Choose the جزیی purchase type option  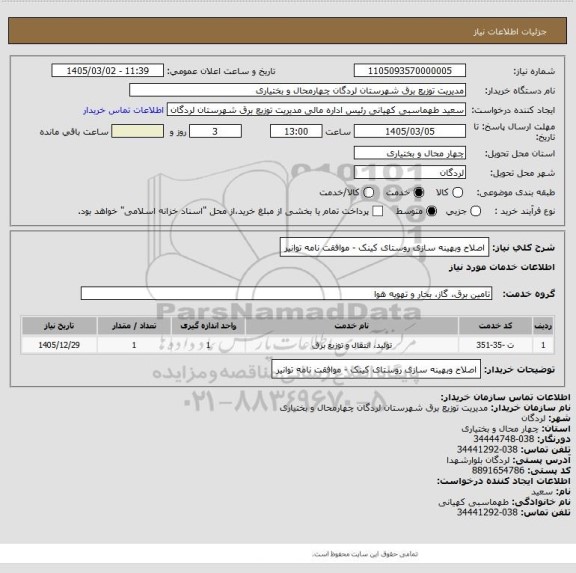(x=475, y=211)
